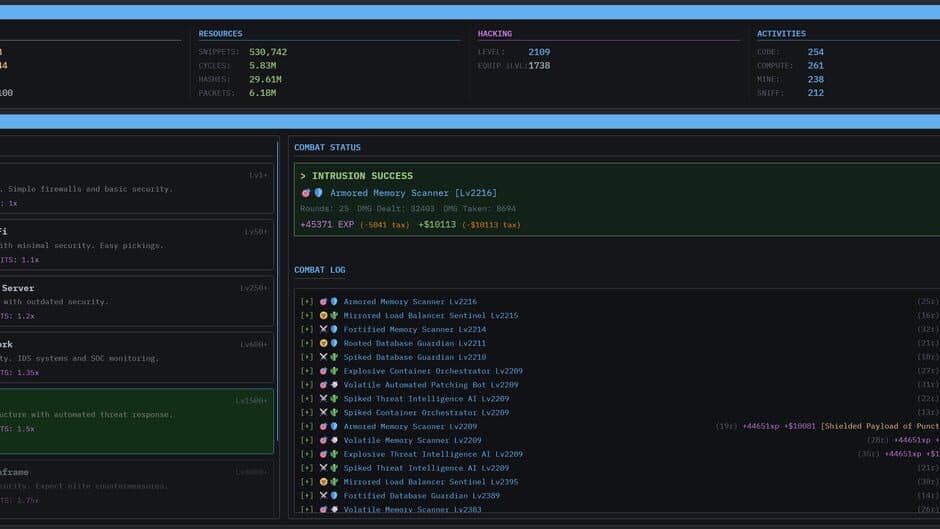Click the shield icon on Rooted Database Guardian row
This screenshot has height=529, width=940.
(x=333, y=344)
